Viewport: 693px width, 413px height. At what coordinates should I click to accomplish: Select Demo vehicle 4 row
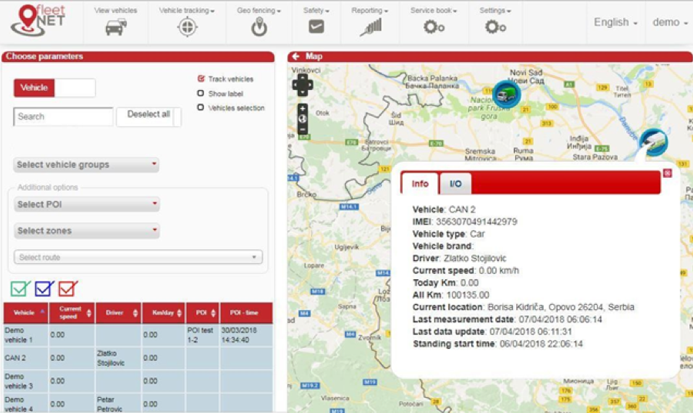click(138, 403)
